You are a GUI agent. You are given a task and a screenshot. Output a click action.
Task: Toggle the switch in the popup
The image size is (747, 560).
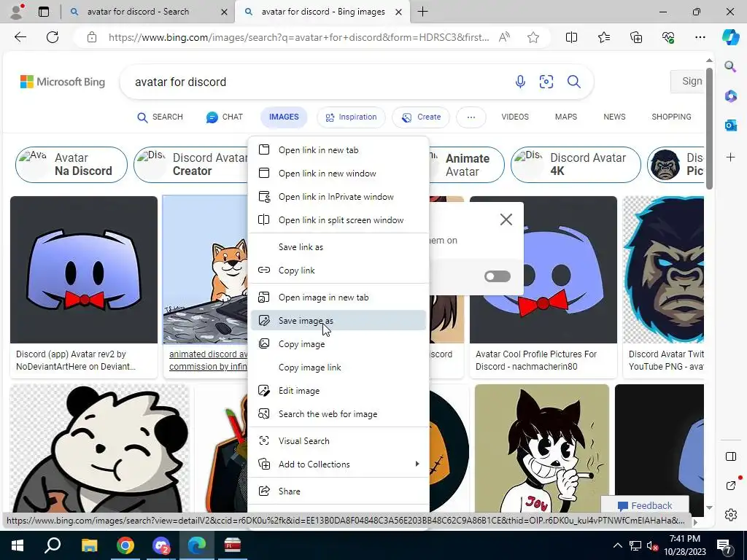(x=497, y=276)
